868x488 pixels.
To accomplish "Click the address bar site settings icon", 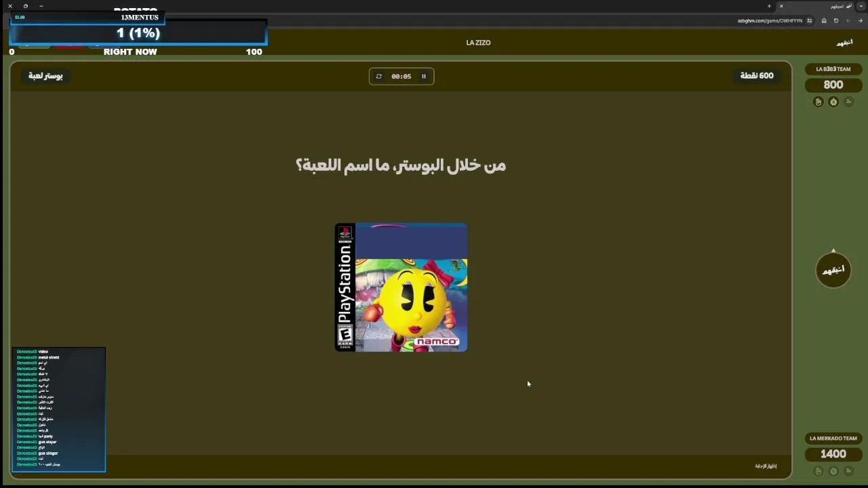I will pos(811,21).
